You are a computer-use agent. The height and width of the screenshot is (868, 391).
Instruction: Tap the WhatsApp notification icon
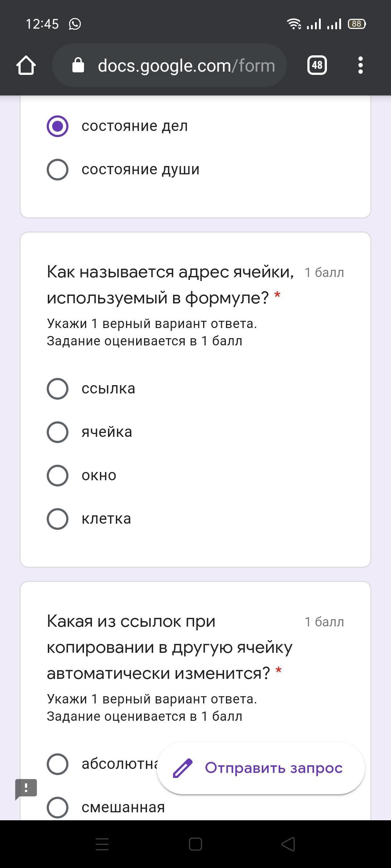[x=75, y=24]
